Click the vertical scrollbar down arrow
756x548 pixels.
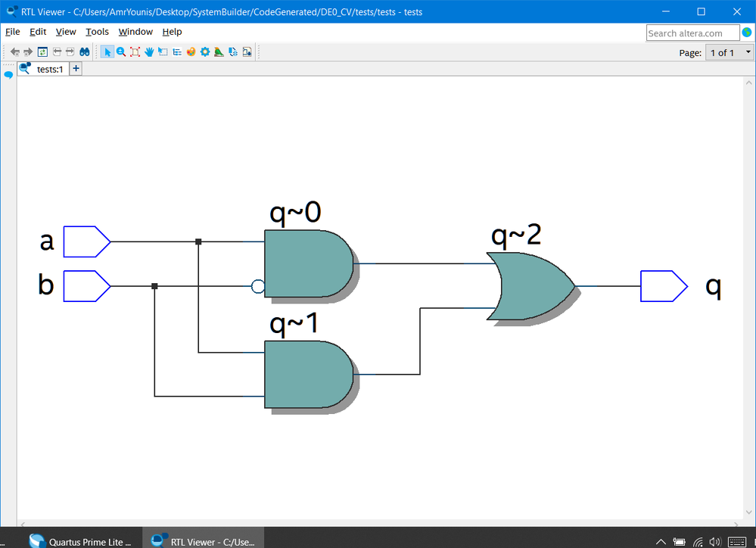click(x=748, y=512)
